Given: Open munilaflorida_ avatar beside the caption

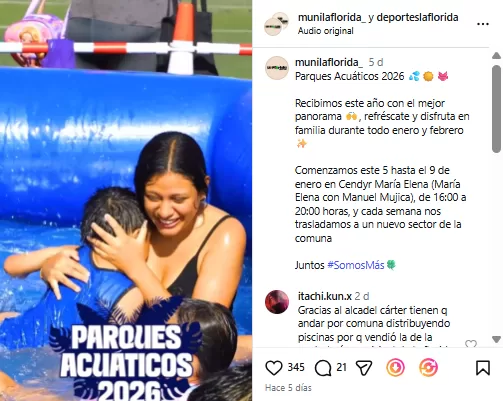Looking at the screenshot, I should click(x=277, y=68).
